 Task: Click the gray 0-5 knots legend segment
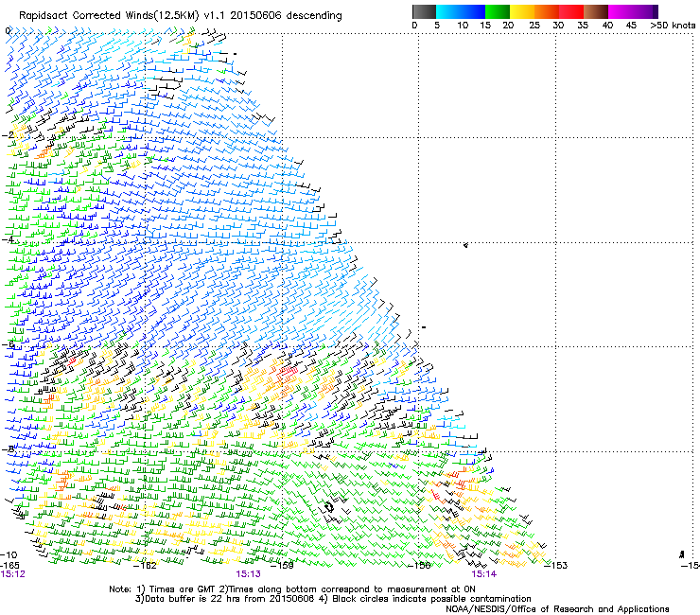(x=424, y=11)
